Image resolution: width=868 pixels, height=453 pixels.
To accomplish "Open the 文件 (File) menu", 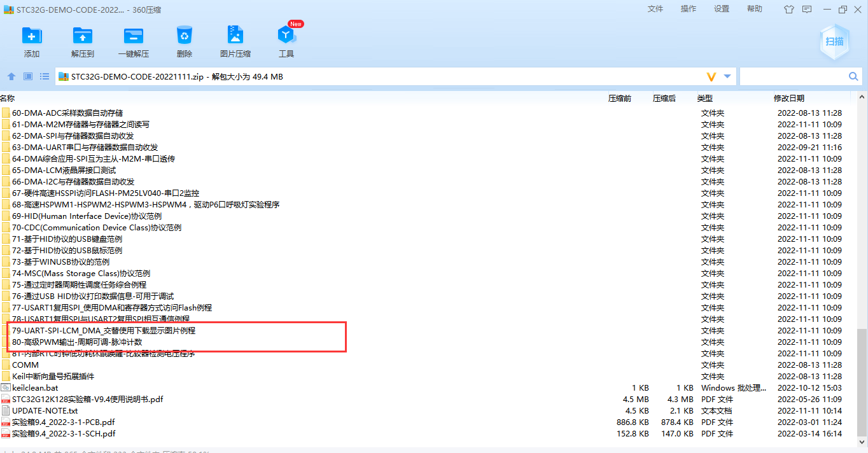I will pyautogui.click(x=655, y=9).
